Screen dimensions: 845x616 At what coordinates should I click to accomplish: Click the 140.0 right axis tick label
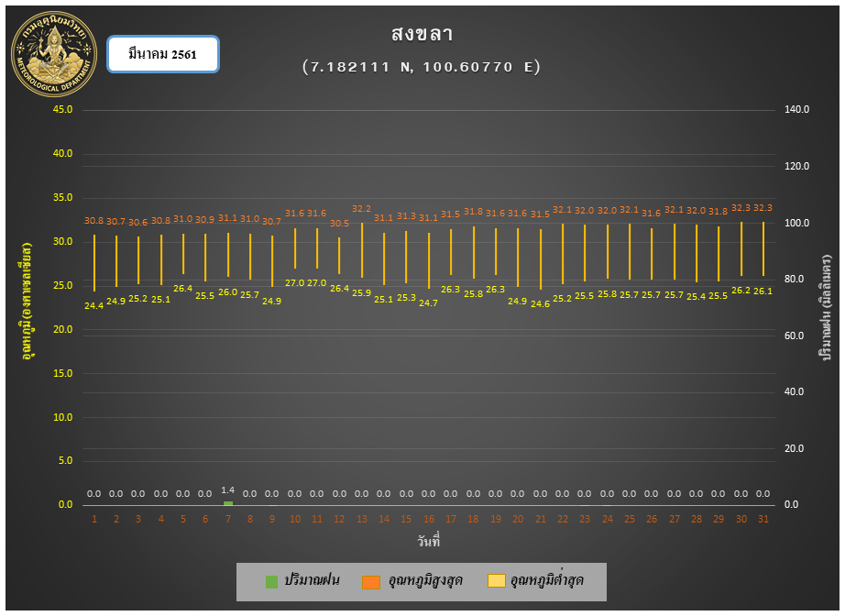(x=797, y=109)
